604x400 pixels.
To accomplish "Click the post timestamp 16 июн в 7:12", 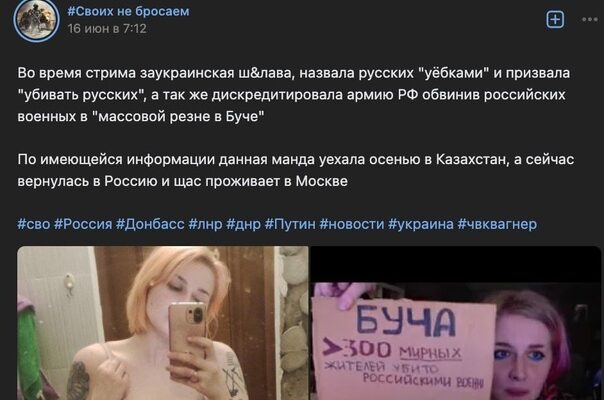I will coord(107,29).
